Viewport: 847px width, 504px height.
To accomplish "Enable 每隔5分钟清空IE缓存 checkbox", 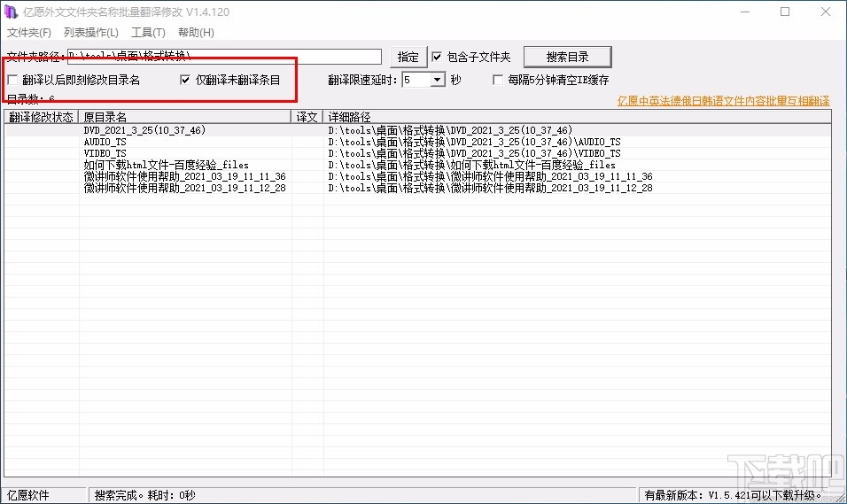I will [498, 80].
